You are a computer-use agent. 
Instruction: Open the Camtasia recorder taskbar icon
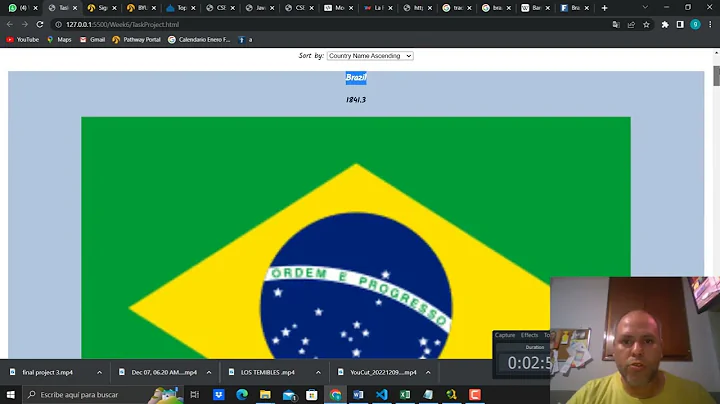click(475, 395)
